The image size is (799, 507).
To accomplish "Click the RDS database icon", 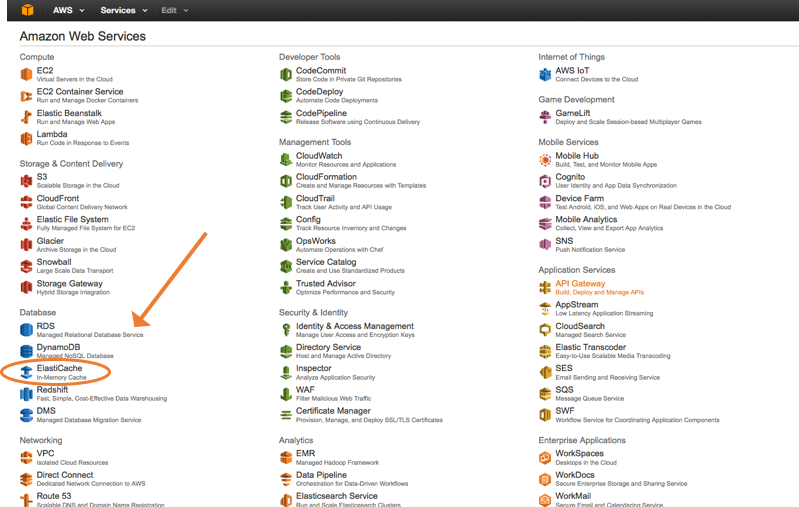I will click(26, 330).
